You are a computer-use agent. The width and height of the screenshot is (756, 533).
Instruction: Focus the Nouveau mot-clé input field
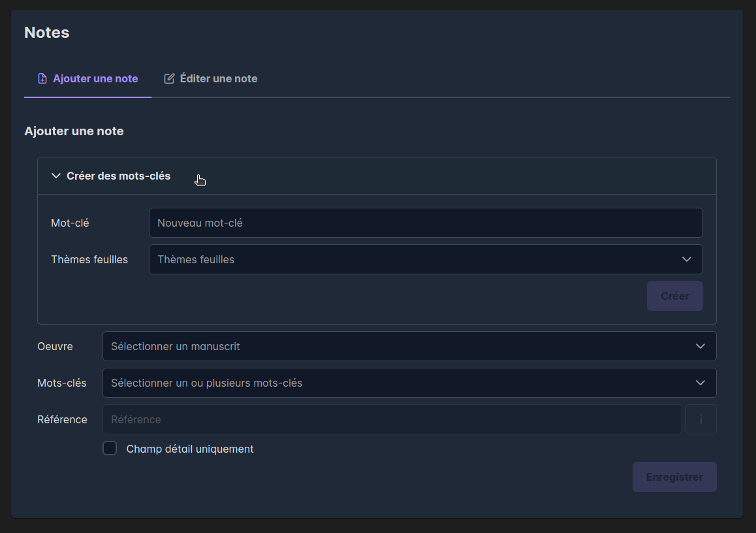[x=425, y=223]
